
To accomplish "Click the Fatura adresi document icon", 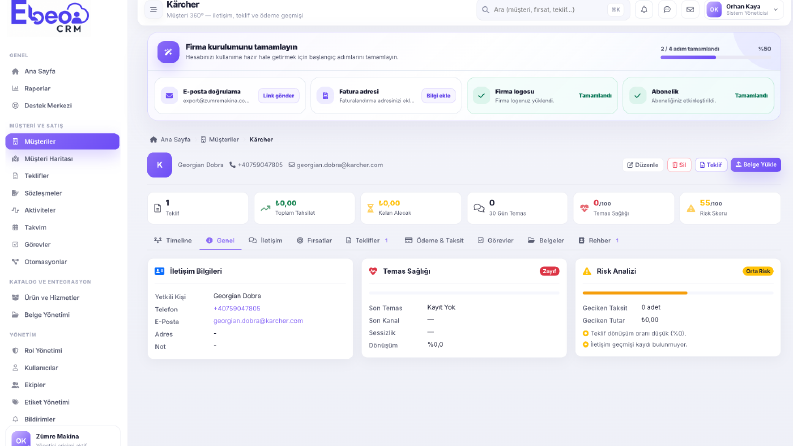I will 325,96.
